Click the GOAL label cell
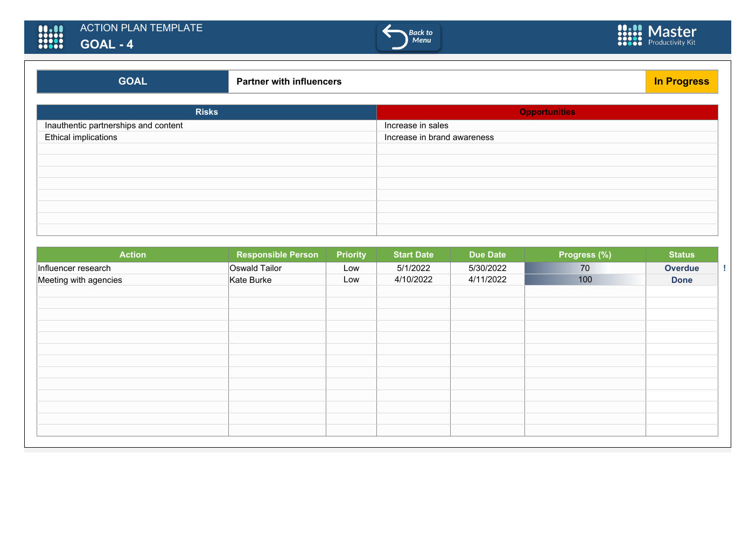The image size is (756, 535). [x=133, y=81]
